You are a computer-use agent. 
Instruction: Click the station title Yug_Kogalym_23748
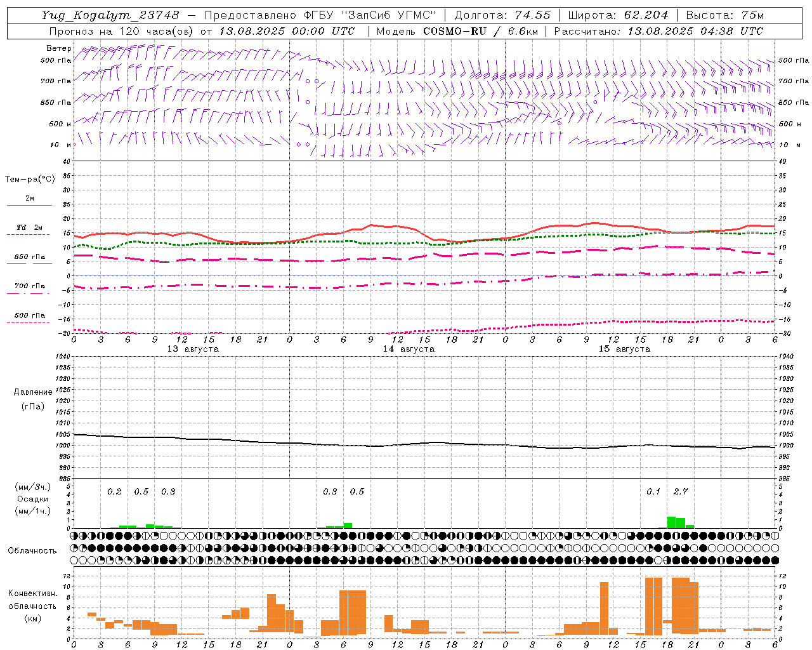[111, 15]
